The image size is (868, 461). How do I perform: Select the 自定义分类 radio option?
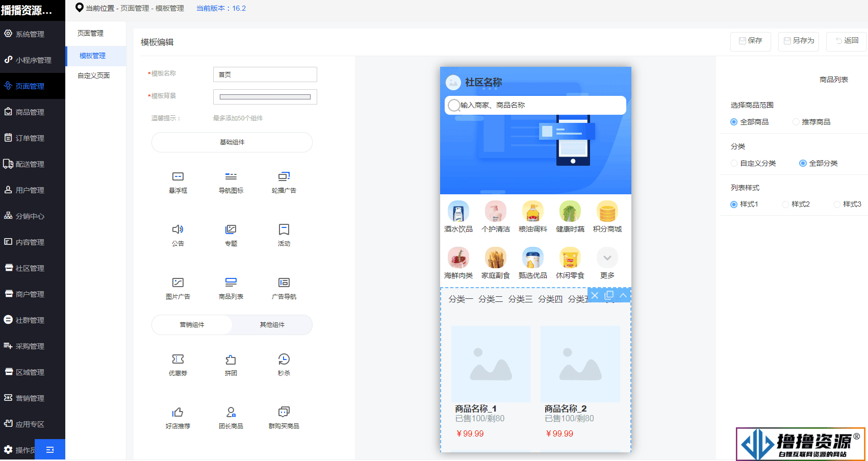(734, 163)
